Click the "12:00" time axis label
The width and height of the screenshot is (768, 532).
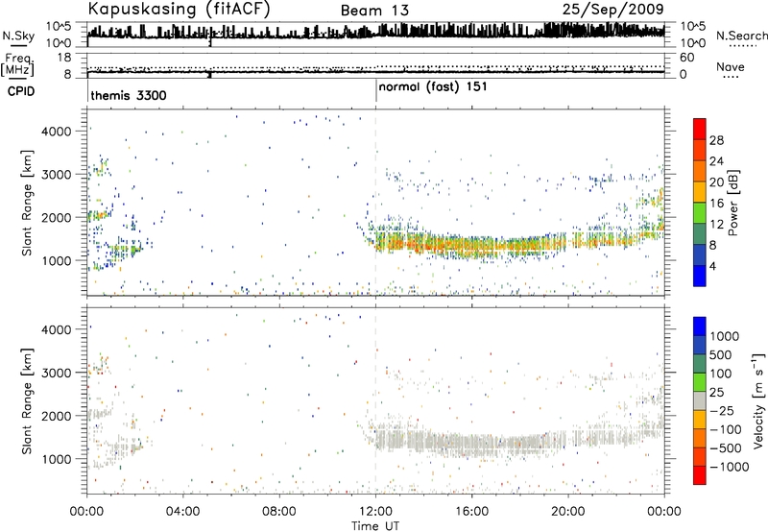375,512
